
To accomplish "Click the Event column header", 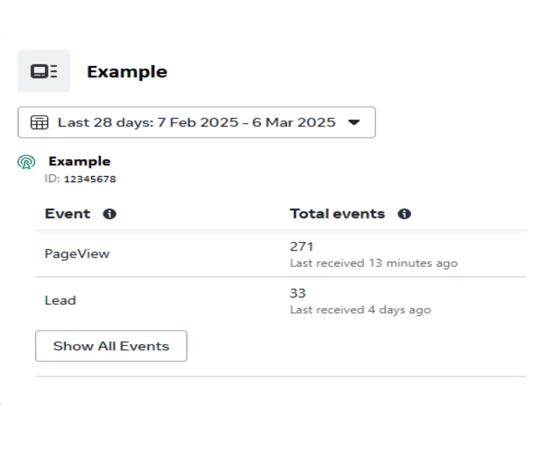I will (68, 214).
